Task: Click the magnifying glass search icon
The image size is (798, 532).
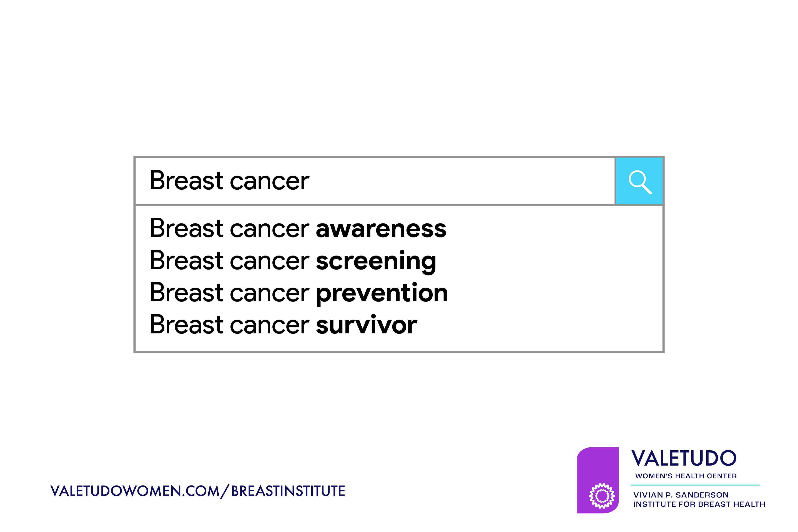Action: (640, 181)
